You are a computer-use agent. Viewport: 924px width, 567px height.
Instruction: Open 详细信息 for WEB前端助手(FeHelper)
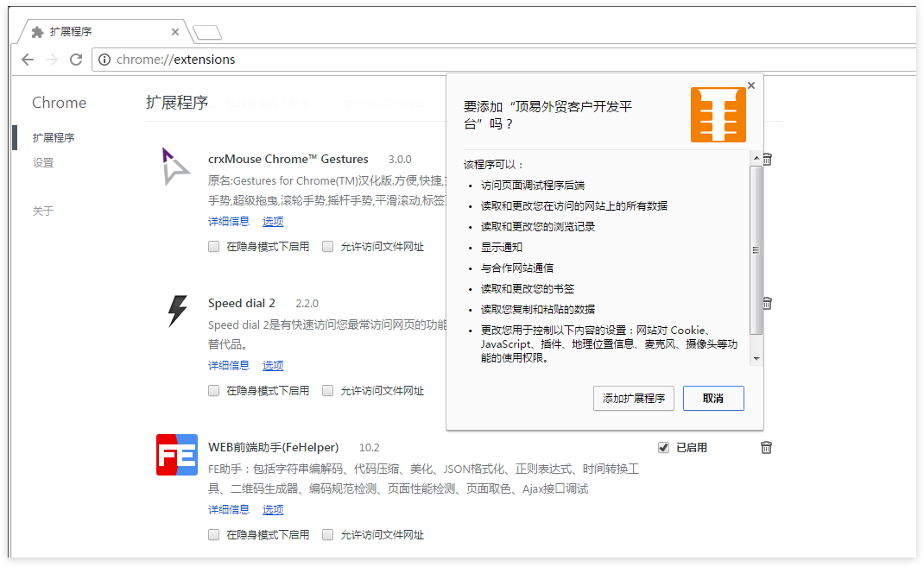229,510
